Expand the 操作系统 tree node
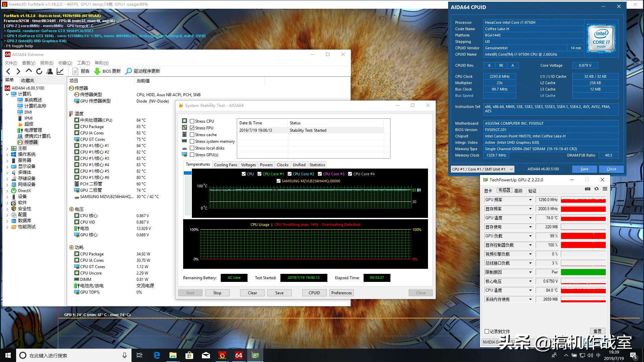 7,155
